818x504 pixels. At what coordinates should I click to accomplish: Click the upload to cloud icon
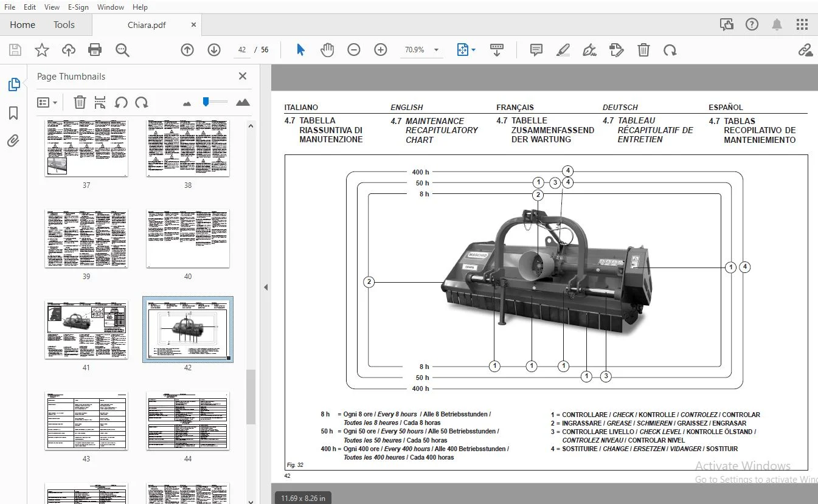pos(69,50)
